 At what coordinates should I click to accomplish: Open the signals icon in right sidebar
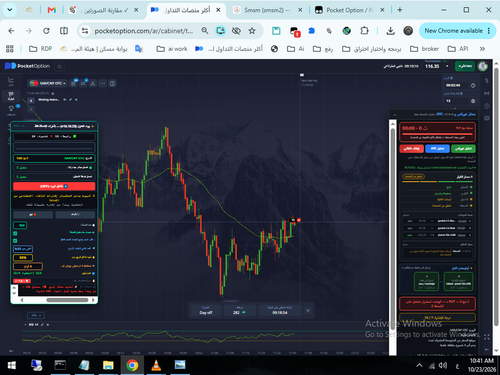(487, 93)
